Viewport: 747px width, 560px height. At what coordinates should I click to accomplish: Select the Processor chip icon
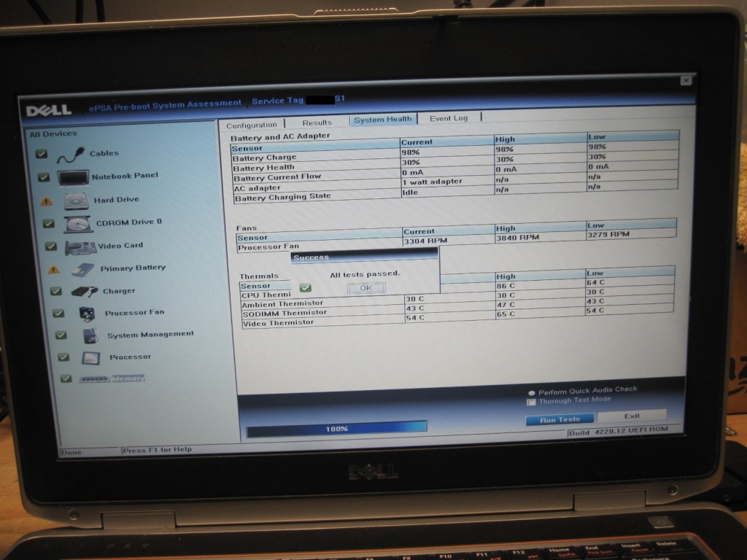[x=90, y=357]
